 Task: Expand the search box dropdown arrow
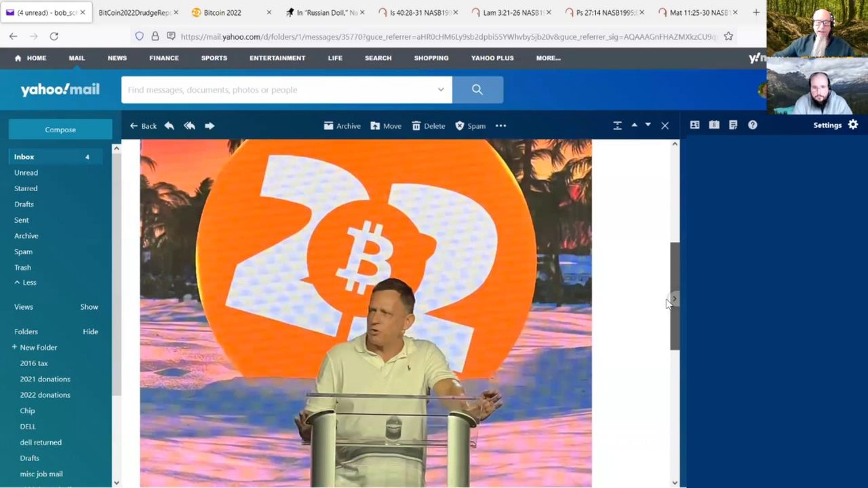(x=441, y=89)
